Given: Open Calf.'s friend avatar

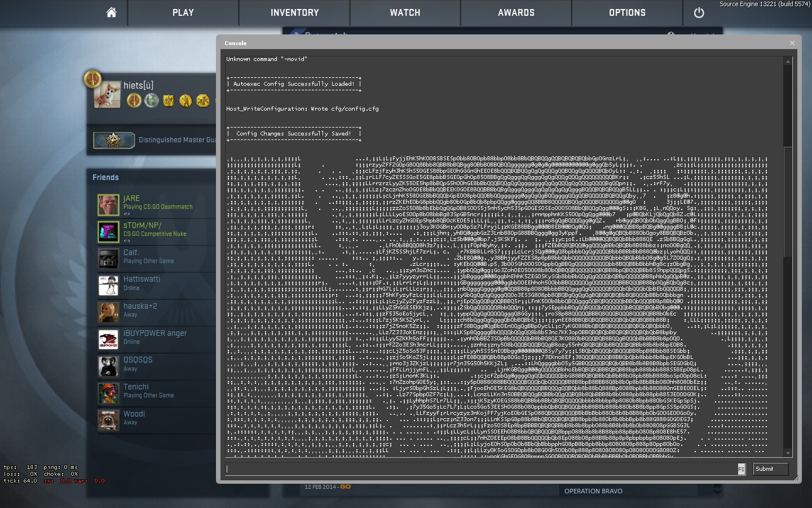Looking at the screenshot, I should point(108,259).
